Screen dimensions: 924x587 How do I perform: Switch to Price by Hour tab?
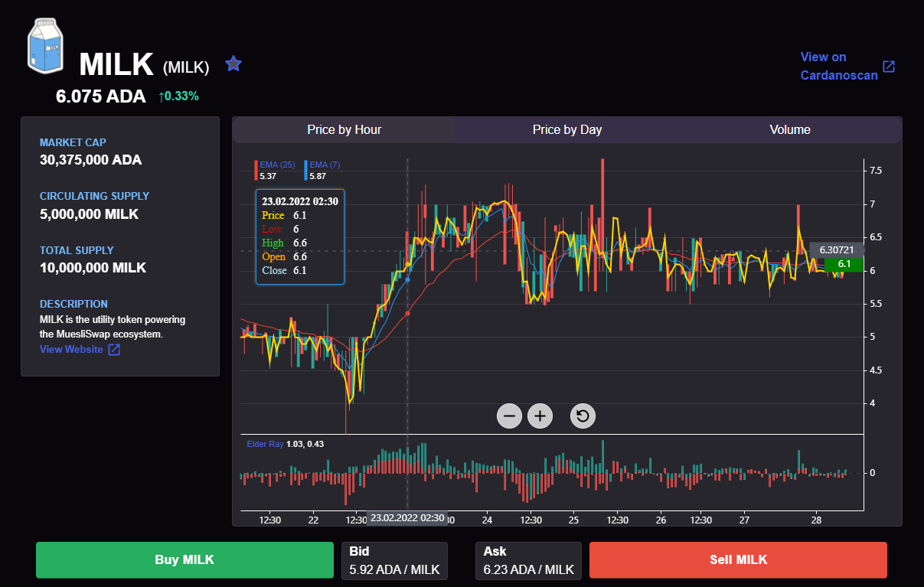344,129
